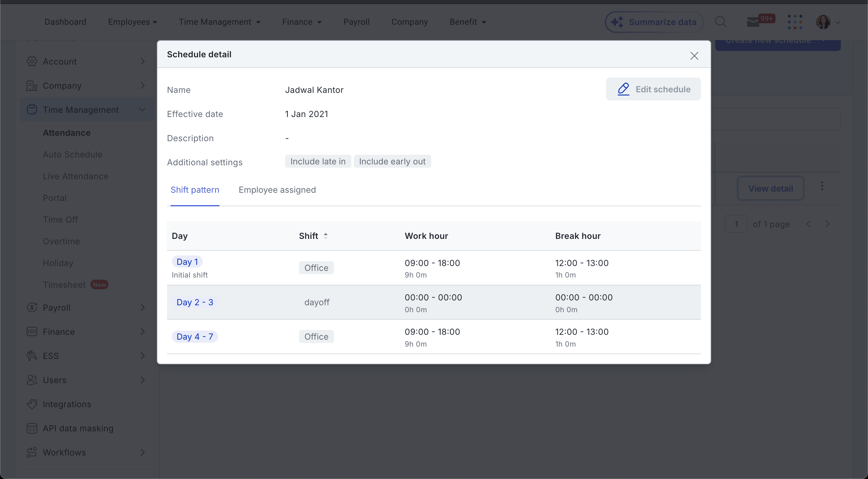Switch to the Employee assigned tab
Screen dimensions: 868x479
click(277, 190)
